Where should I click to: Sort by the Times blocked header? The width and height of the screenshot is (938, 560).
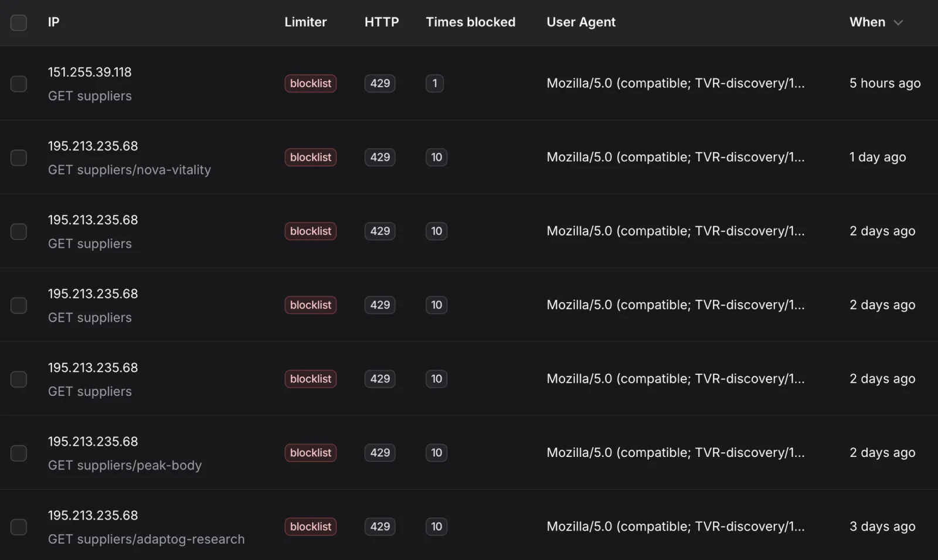click(471, 22)
